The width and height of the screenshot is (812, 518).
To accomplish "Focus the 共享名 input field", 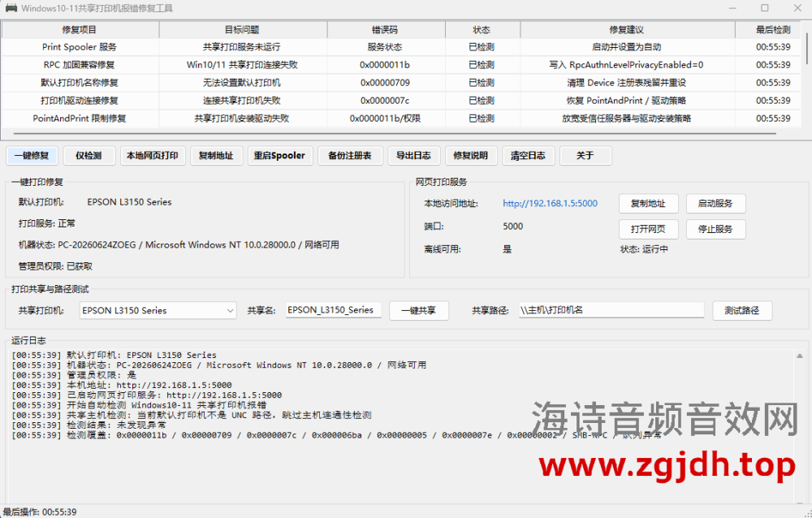I will [334, 310].
